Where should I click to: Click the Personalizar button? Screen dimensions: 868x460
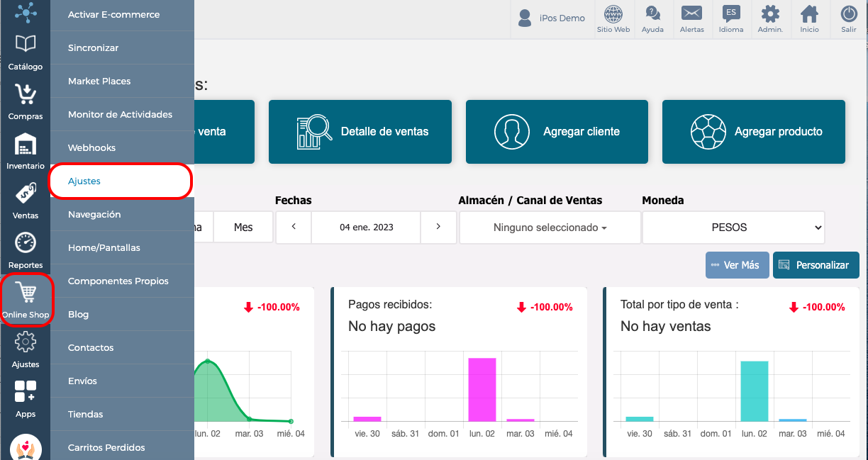click(x=816, y=265)
